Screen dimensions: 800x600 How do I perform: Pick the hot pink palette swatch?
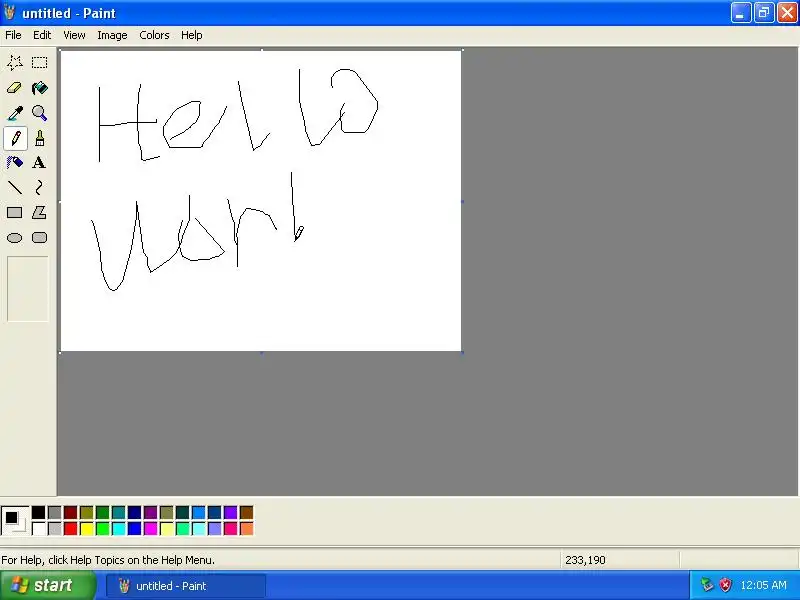(231, 529)
